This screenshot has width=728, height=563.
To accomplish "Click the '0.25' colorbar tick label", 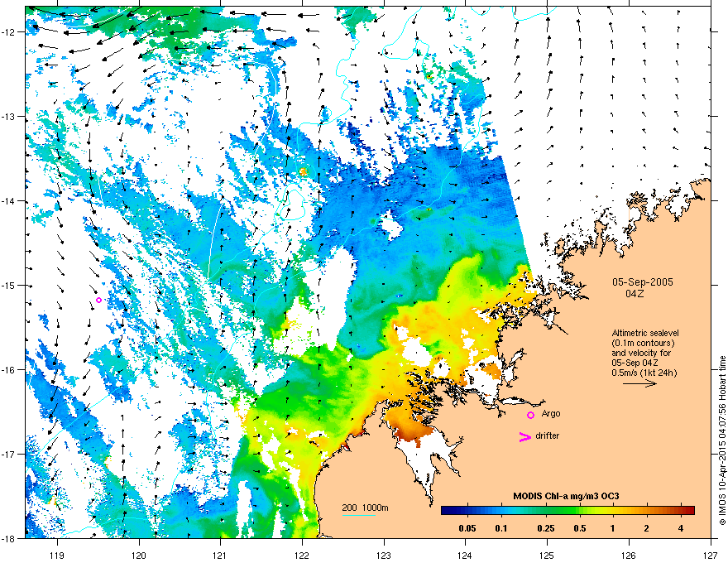I will [546, 528].
